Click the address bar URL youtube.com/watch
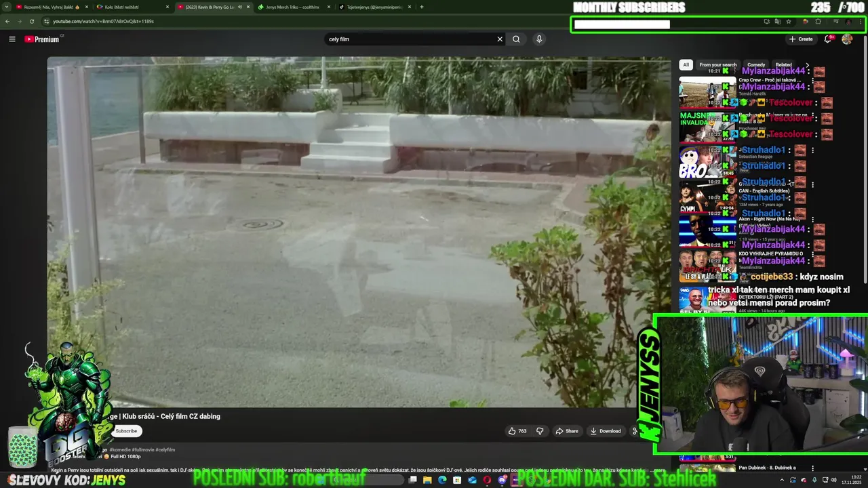Viewport: 868px width, 488px height. coord(103,21)
